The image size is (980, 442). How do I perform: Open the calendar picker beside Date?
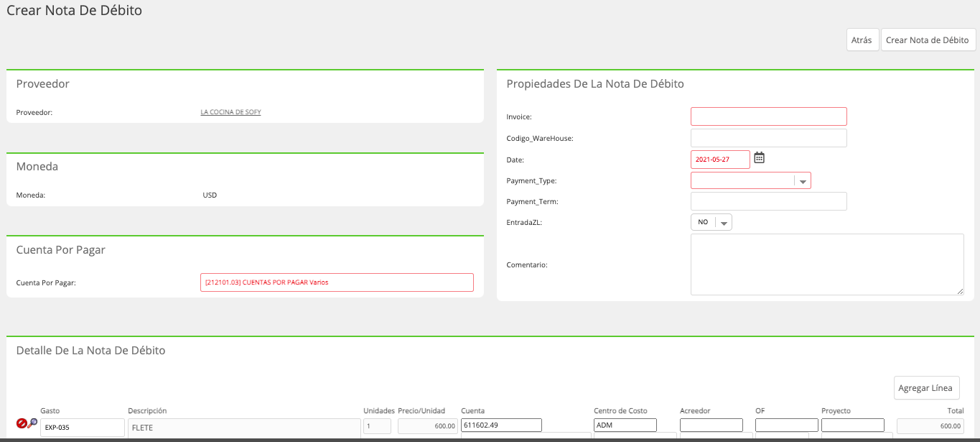click(x=759, y=158)
